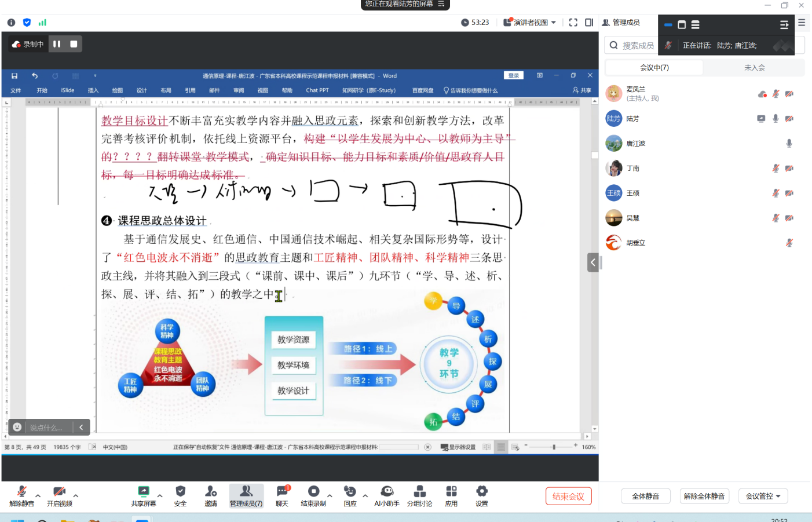This screenshot has height=522, width=812.
Task: Click the 邀请 invite icon
Action: 211,495
